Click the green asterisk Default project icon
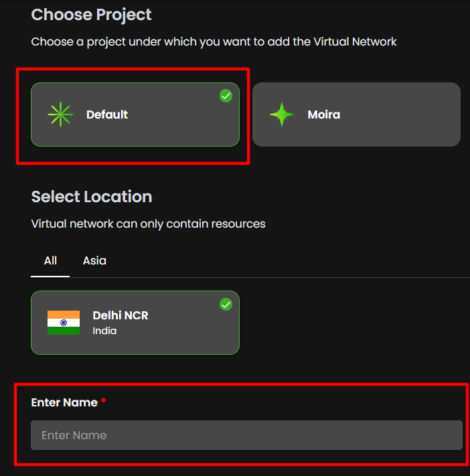Viewport: 470px width, 476px height. click(60, 114)
